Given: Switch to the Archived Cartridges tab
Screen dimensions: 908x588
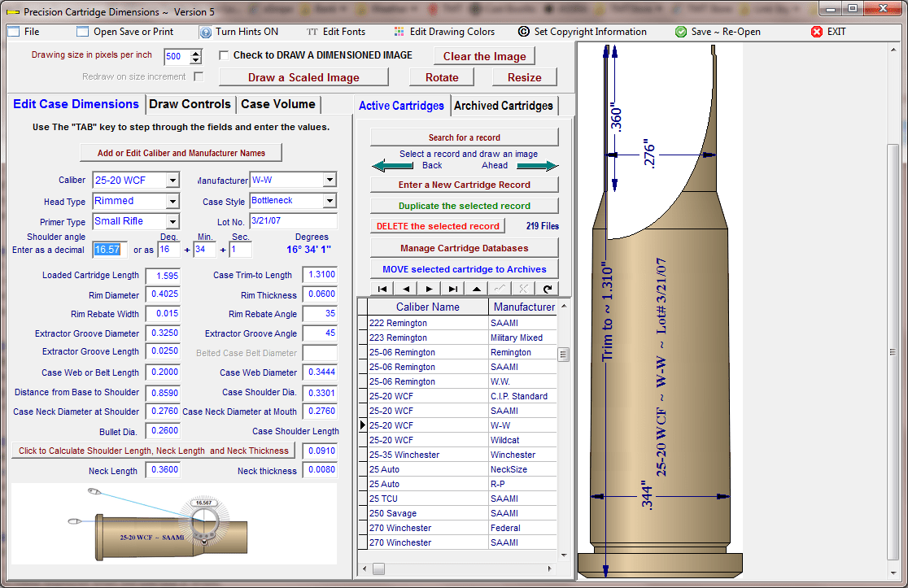Looking at the screenshot, I should [x=505, y=106].
